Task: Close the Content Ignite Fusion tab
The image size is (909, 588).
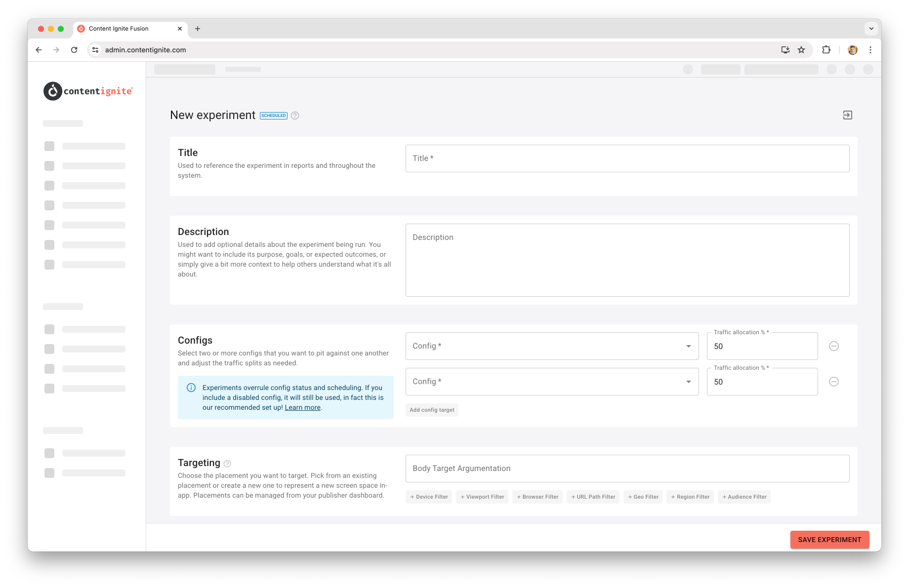Action: pyautogui.click(x=180, y=29)
